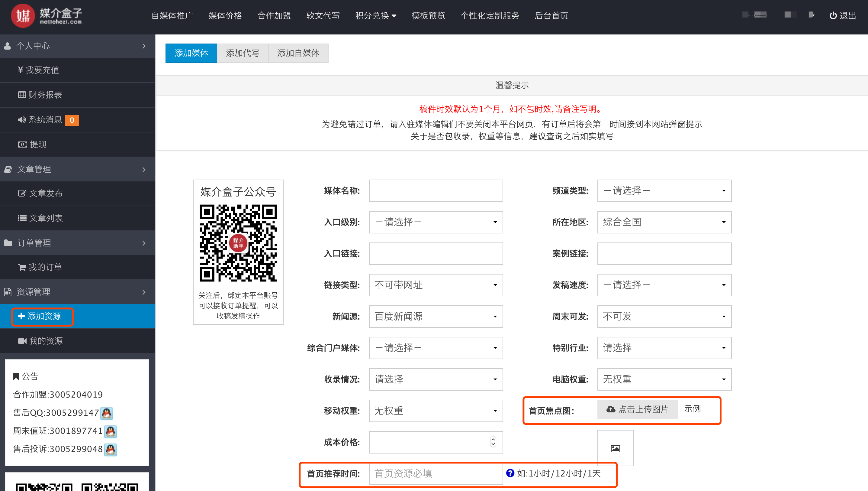Click the blue question mark help icon
Screen dimensions: 868x491
510,473
